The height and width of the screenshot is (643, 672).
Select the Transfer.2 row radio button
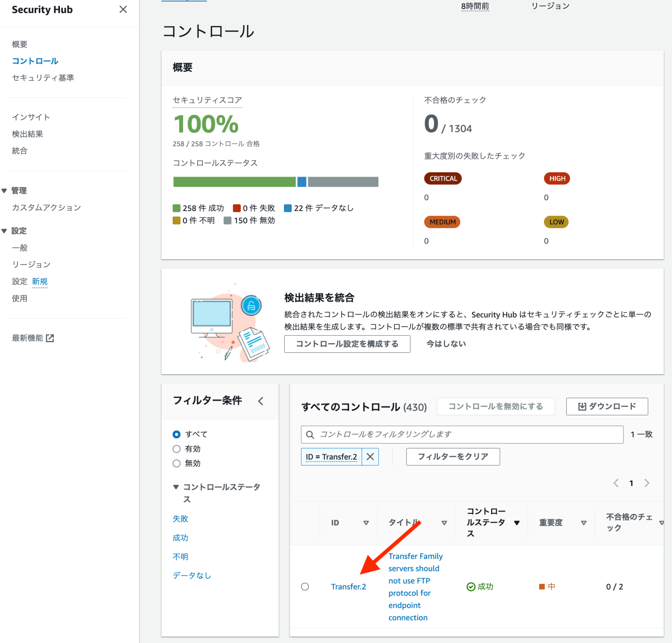click(305, 587)
